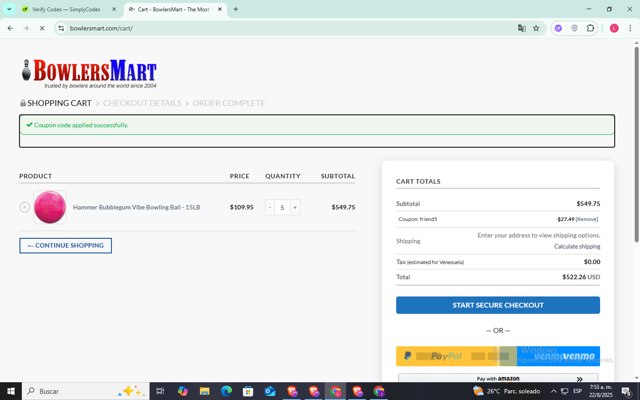Go back to previous page
Viewport: 640px width, 400px height.
pos(10,28)
